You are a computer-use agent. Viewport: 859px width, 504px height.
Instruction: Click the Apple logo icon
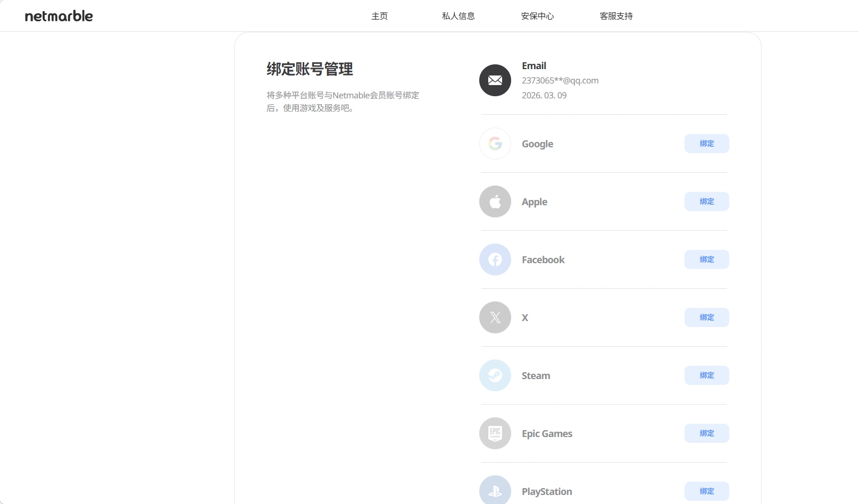495,201
